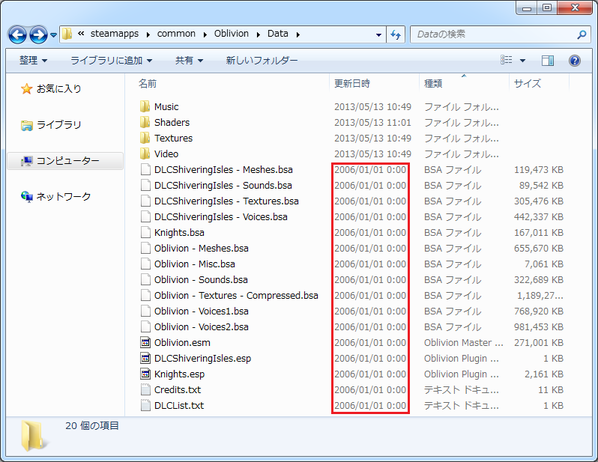Select file Oblivion - Voices2.bsa
Screen dimensions: 598x462
pyautogui.click(x=201, y=327)
